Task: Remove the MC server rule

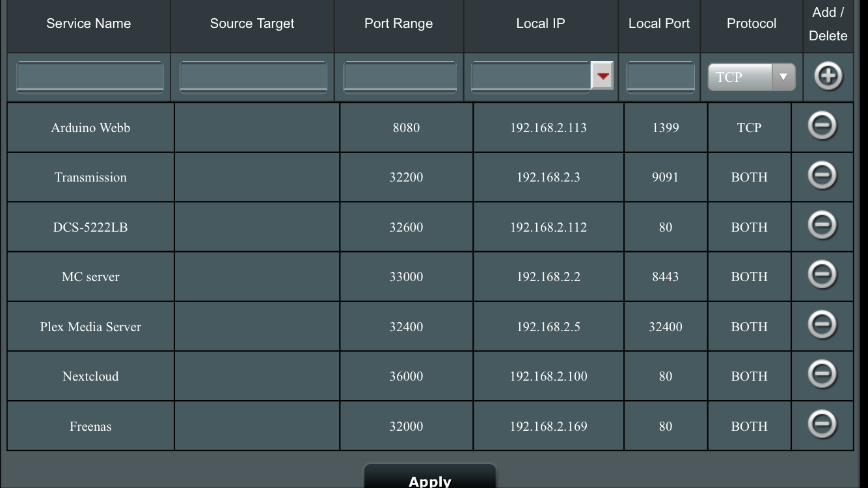Action: [x=822, y=275]
